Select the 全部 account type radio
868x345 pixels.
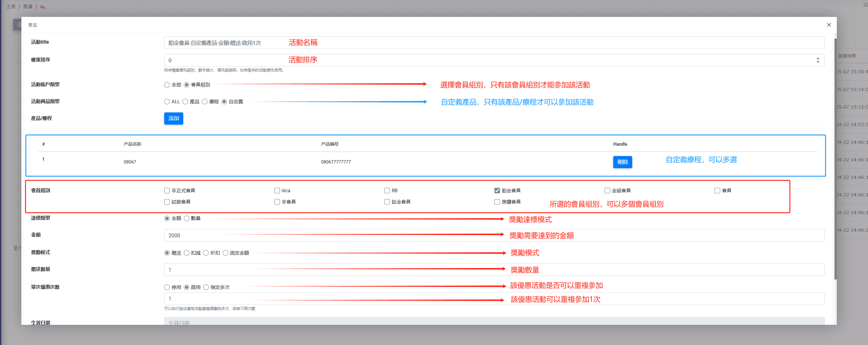click(167, 85)
